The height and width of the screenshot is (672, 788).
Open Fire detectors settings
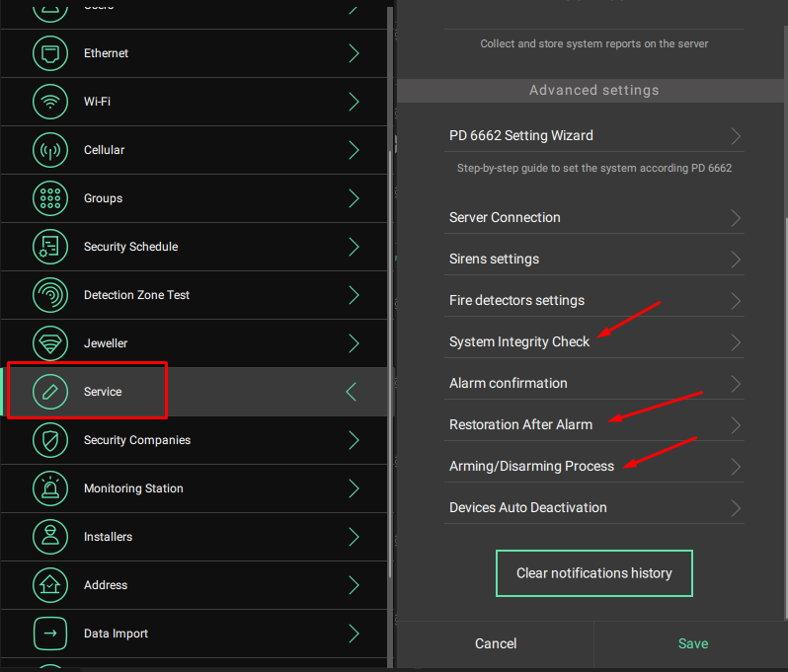(x=594, y=300)
